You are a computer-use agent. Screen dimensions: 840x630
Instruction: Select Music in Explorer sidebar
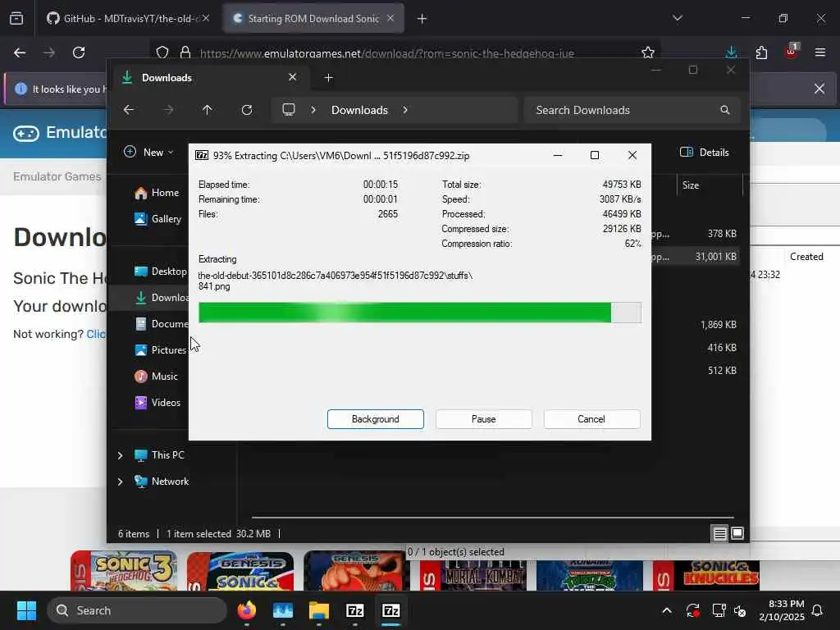tap(156, 376)
